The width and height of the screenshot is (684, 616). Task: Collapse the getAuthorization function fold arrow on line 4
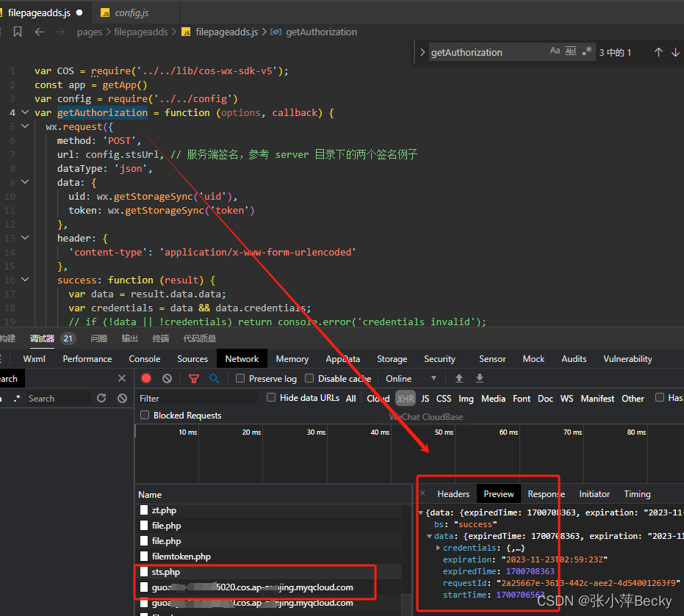25,112
